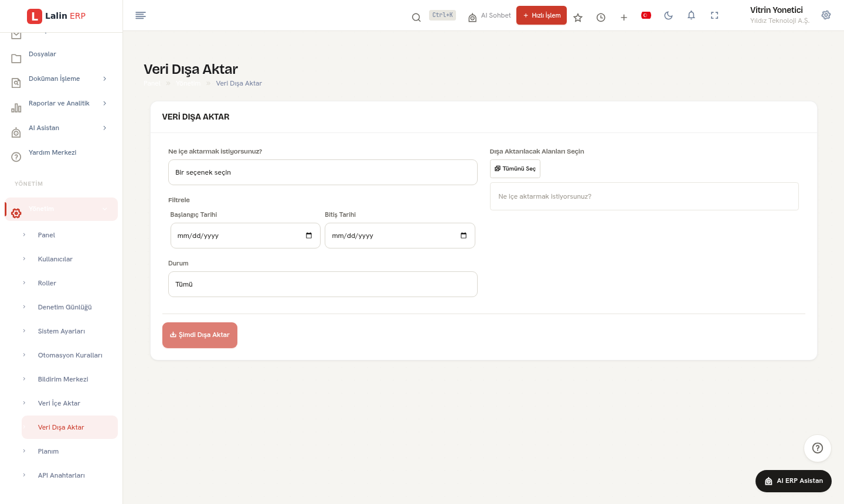Open floating help question button

point(818,448)
